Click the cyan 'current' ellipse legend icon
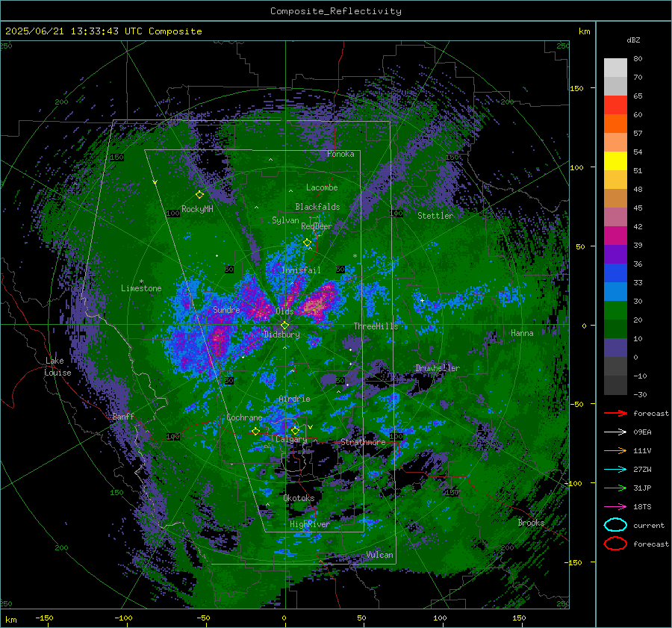This screenshot has width=672, height=628. coord(615,525)
